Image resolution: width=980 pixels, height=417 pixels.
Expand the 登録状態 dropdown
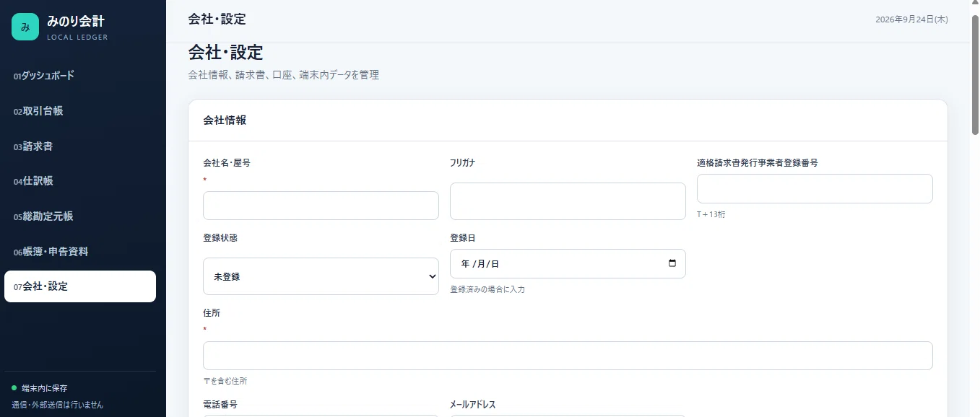pyautogui.click(x=321, y=276)
